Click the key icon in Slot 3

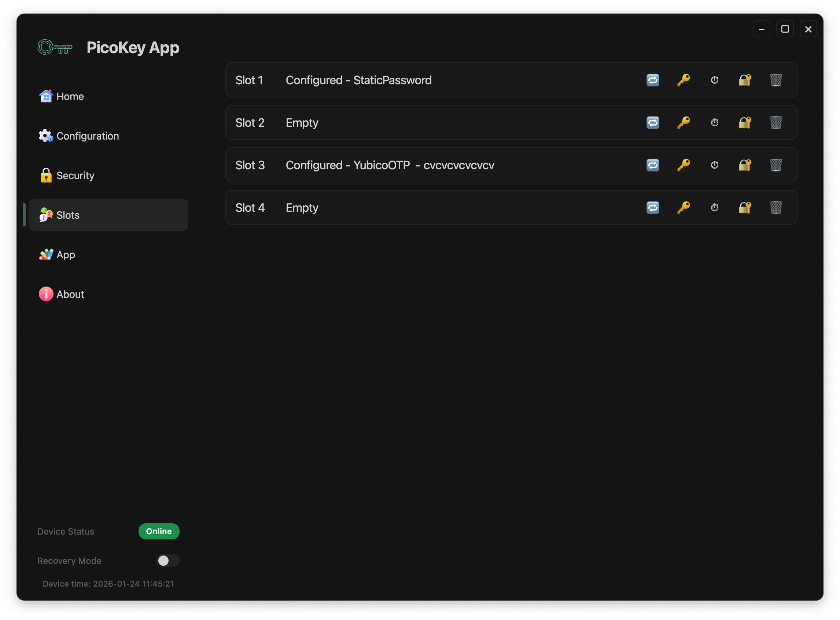coord(684,165)
